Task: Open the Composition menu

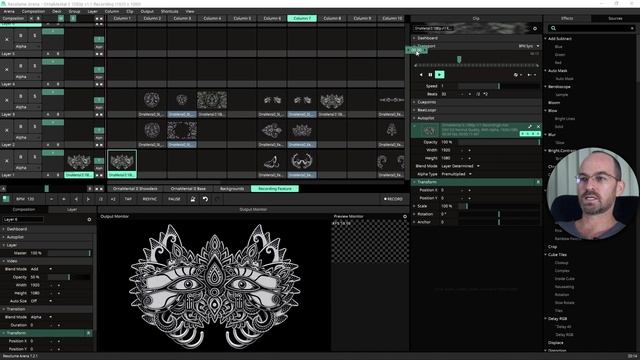Action: tap(33, 11)
